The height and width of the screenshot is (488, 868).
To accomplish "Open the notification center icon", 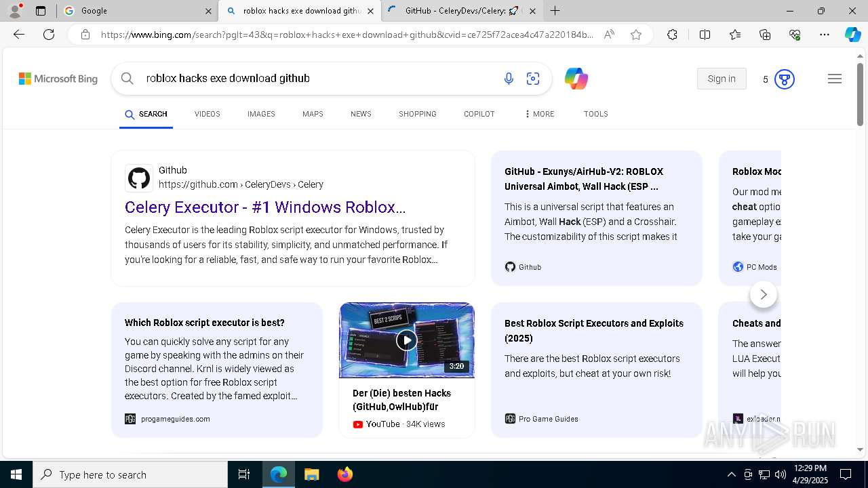I will [x=846, y=474].
